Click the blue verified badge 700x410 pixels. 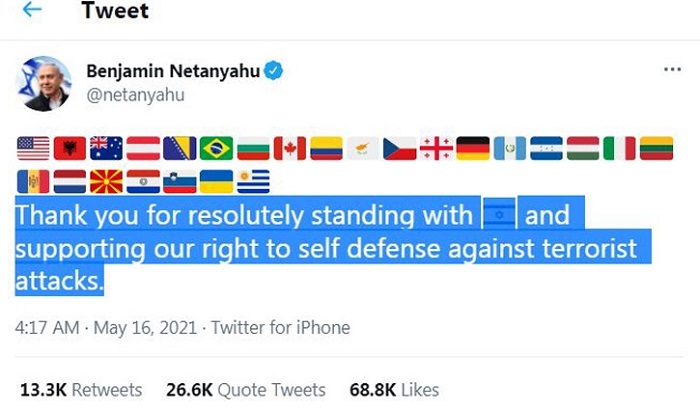272,71
